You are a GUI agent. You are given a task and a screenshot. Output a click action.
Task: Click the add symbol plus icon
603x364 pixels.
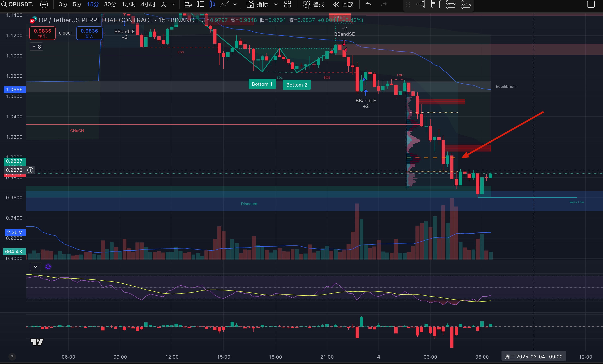click(x=44, y=4)
